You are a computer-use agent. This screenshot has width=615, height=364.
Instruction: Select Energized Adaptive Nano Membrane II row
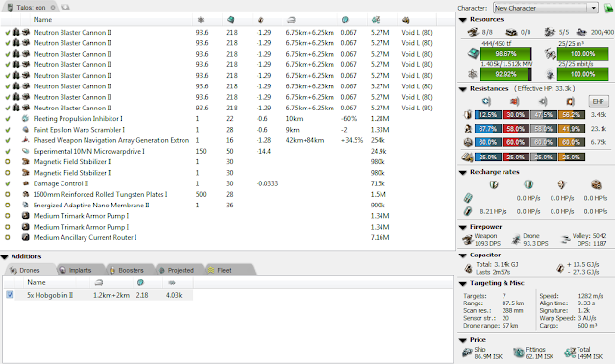click(x=228, y=206)
